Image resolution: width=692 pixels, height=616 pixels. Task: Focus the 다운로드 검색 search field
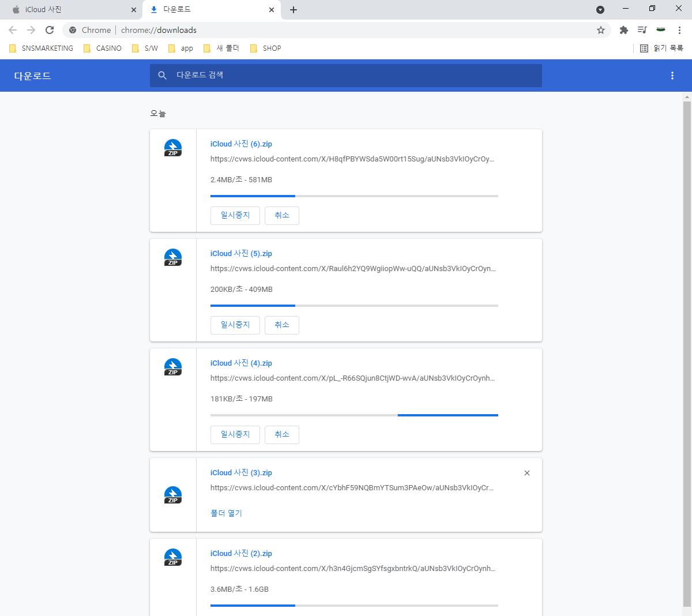346,76
